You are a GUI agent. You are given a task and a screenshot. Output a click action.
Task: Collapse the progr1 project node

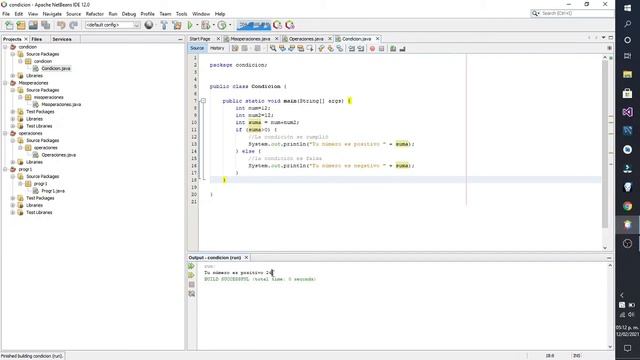coord(5,169)
